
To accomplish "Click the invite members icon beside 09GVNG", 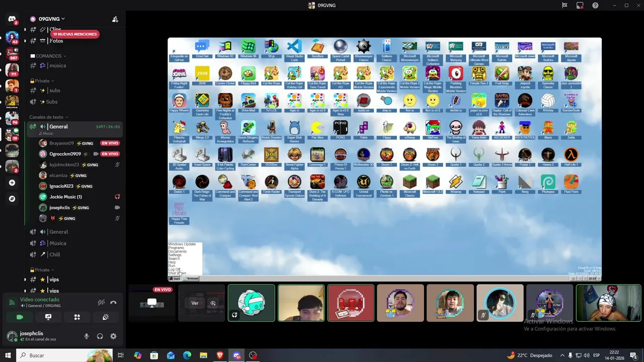I will point(115,19).
